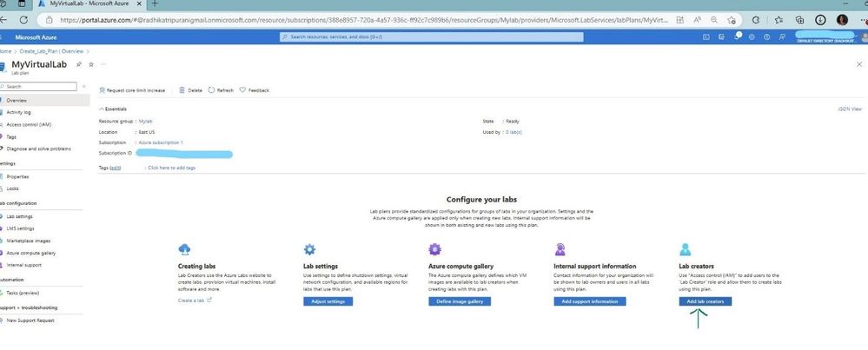The height and width of the screenshot is (350, 868).
Task: Click the Add lab creators button
Action: point(706,301)
